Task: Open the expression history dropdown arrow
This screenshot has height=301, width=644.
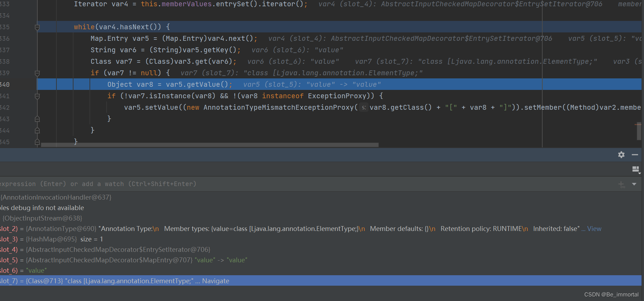Action: tap(634, 184)
